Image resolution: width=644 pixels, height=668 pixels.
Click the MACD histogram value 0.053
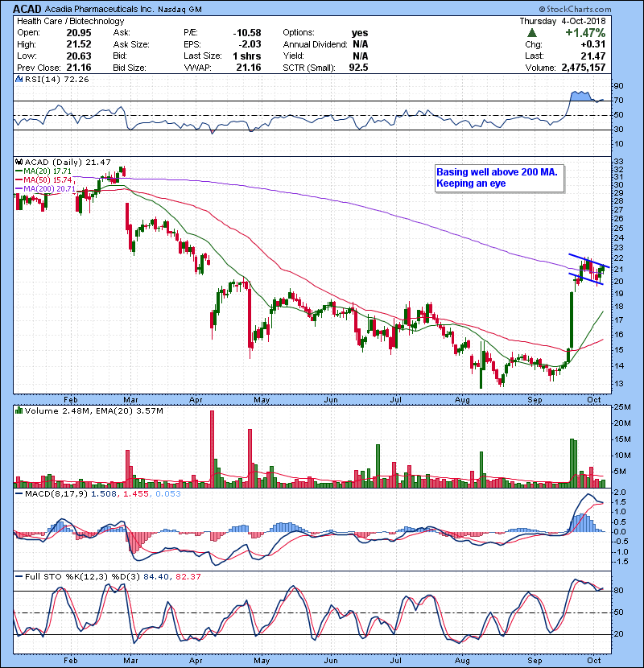coord(168,494)
